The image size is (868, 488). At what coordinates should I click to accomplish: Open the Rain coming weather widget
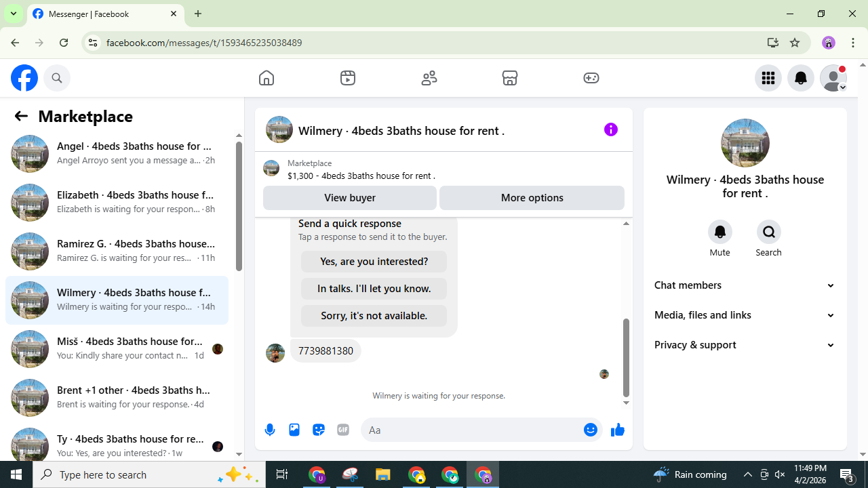click(690, 474)
